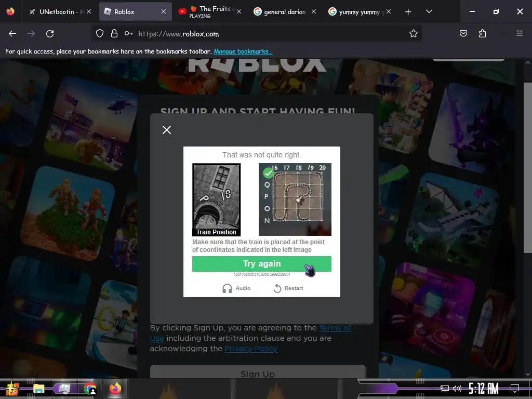Switch to the yummy yummy Google tab
This screenshot has height=399, width=532.
(360, 11)
